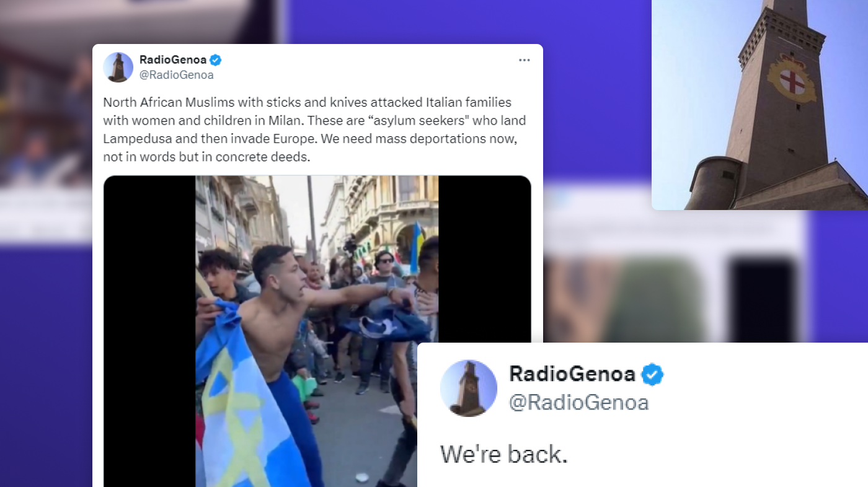
Task: Play the embedded Milan street video
Action: point(317,331)
